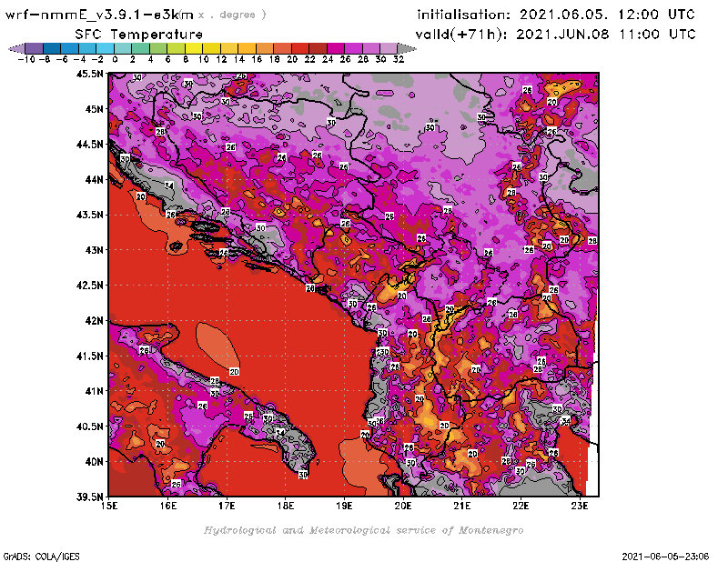Click the legend value 24
Viewport: 728px width, 562px height.
(x=328, y=59)
